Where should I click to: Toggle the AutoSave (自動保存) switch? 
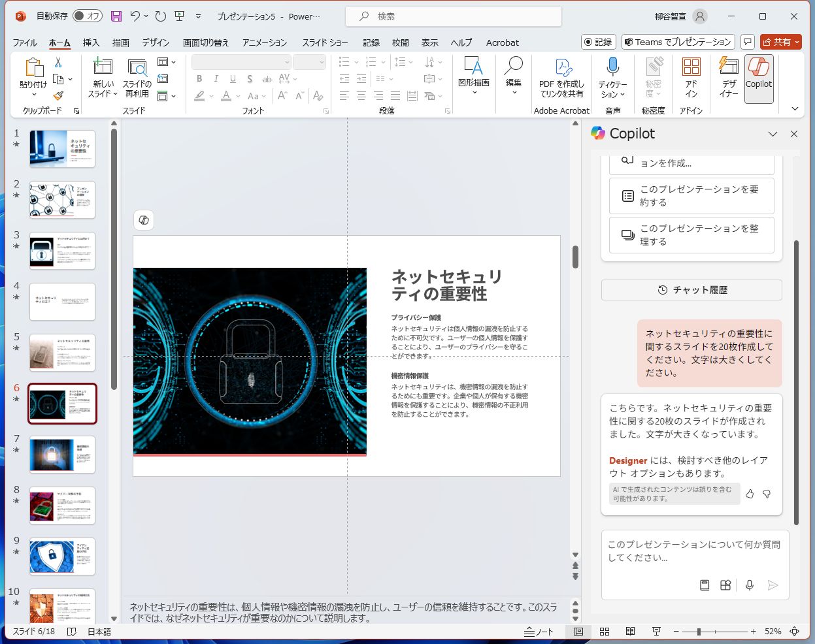tap(87, 16)
